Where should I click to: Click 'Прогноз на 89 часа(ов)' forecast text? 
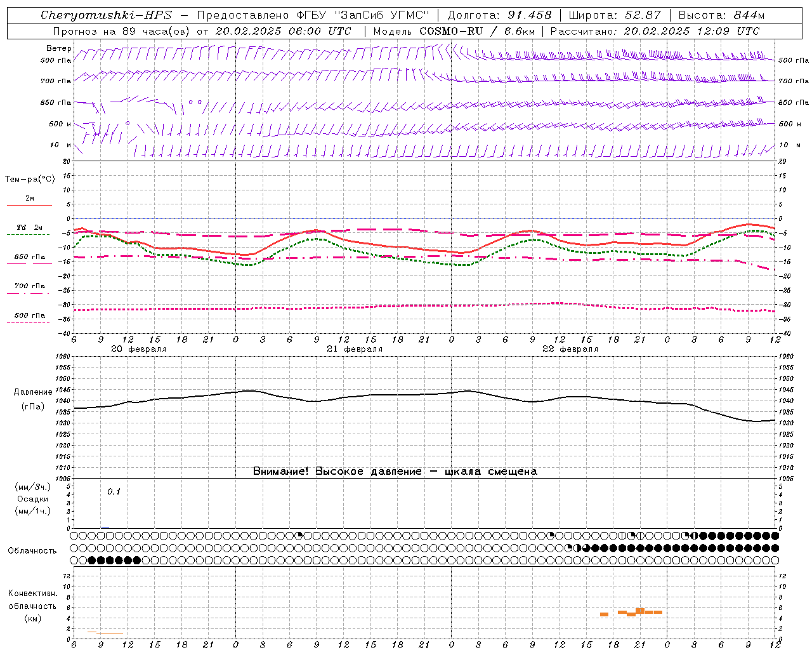[x=121, y=31]
